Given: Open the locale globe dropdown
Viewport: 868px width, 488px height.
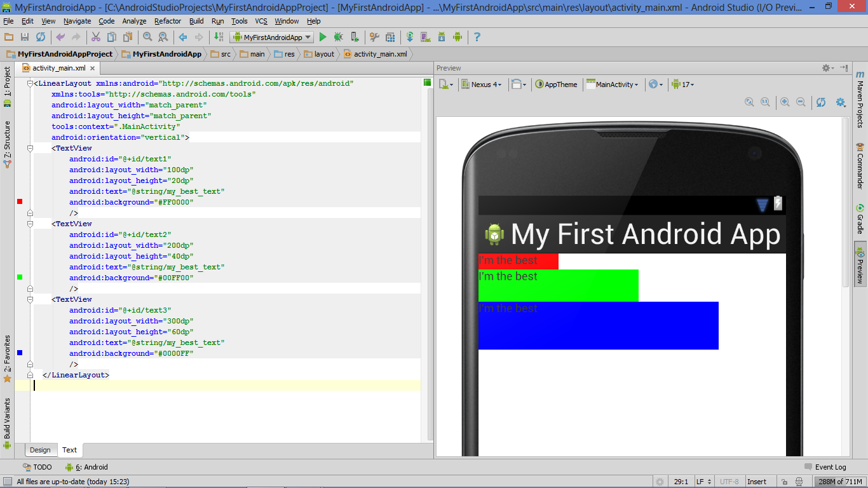Looking at the screenshot, I should (655, 85).
